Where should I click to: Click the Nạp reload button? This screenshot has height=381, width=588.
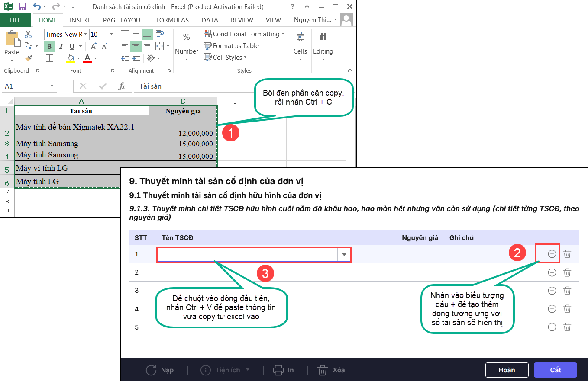(x=160, y=370)
